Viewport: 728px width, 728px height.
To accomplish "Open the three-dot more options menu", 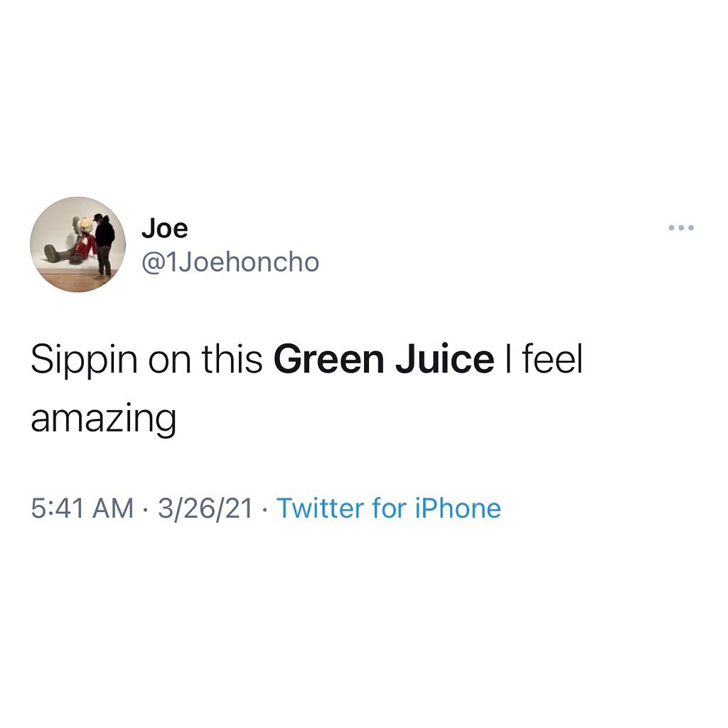I will click(x=681, y=227).
